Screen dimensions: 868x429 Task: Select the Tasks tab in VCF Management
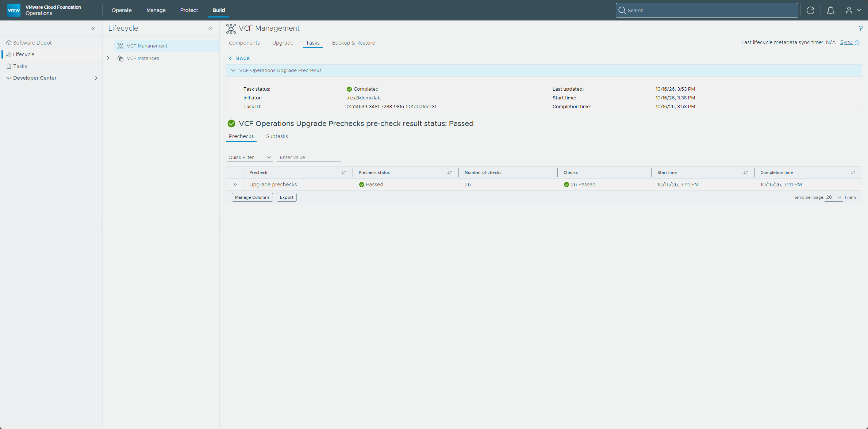click(313, 43)
